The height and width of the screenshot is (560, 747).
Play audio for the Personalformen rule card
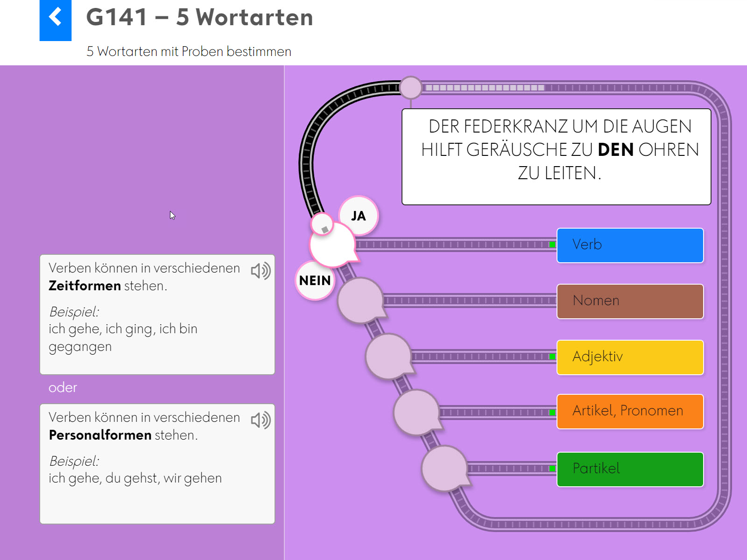point(261,420)
